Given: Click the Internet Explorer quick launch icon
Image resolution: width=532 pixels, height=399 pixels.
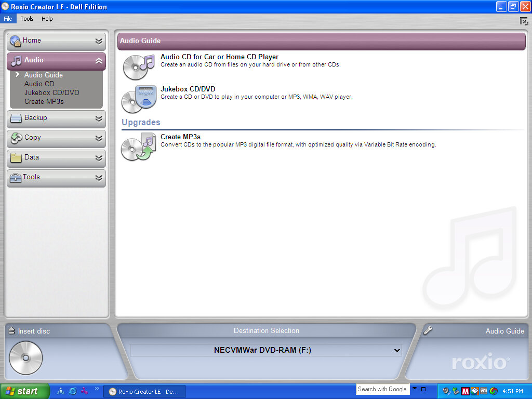Looking at the screenshot, I should tap(72, 391).
